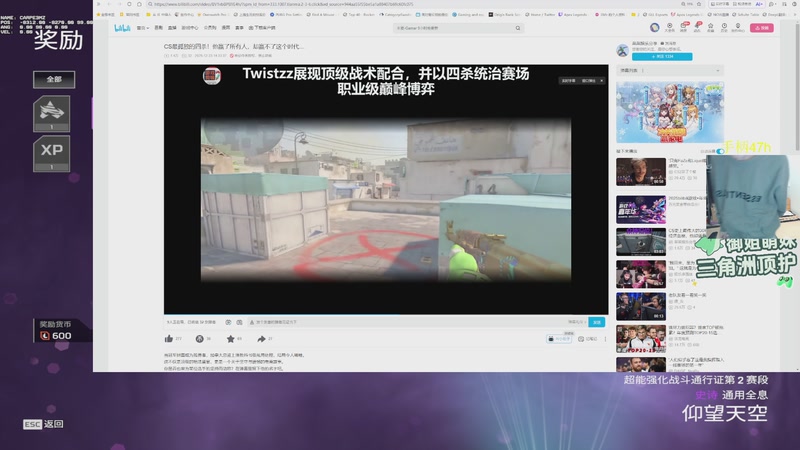Open the AI+ browser toolbar button
800x450 pixels.
(x=759, y=4)
